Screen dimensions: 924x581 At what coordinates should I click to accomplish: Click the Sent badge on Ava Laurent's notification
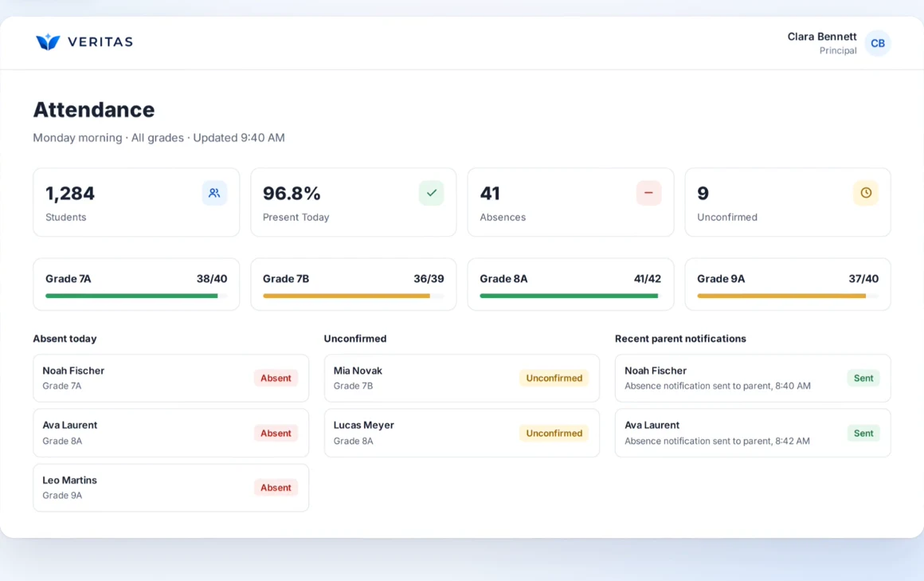[863, 433]
